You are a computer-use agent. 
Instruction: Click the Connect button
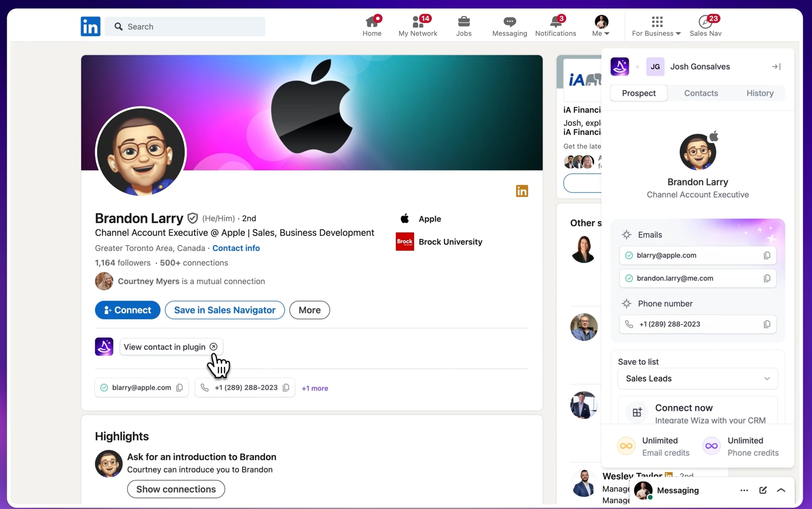coord(128,310)
